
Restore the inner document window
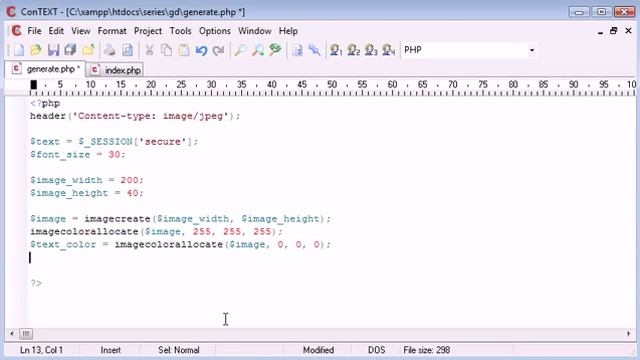point(613,31)
